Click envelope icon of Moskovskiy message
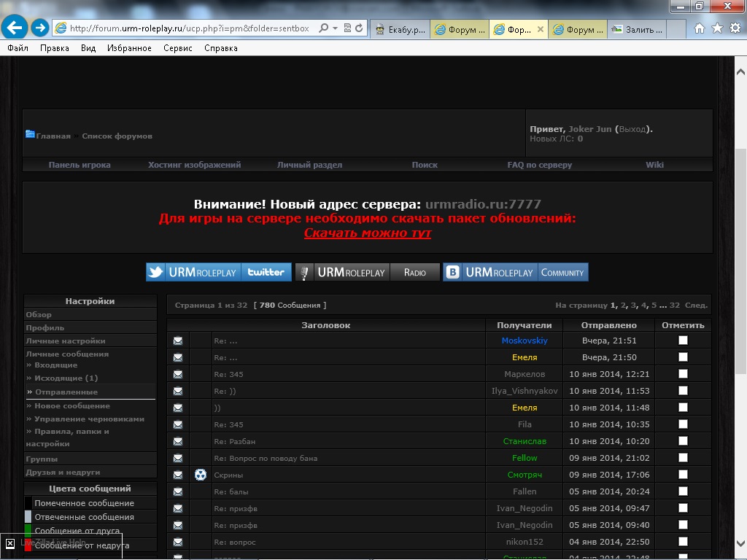 (x=178, y=341)
